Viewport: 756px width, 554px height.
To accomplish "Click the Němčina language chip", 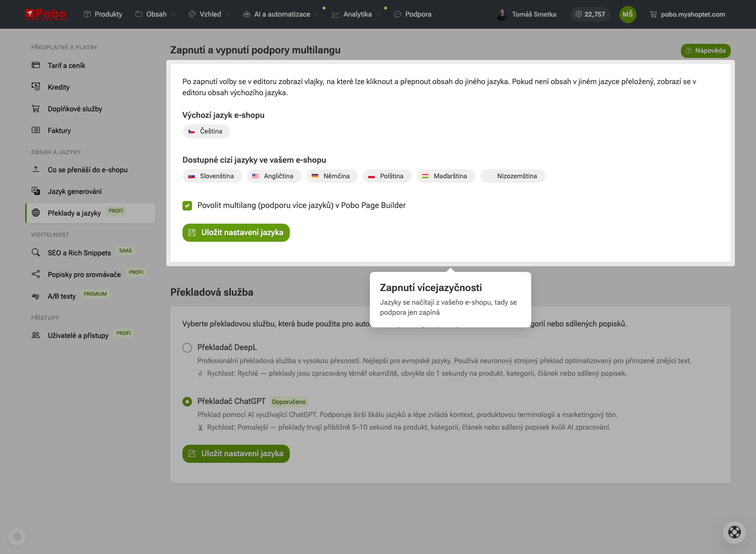I will pyautogui.click(x=332, y=176).
